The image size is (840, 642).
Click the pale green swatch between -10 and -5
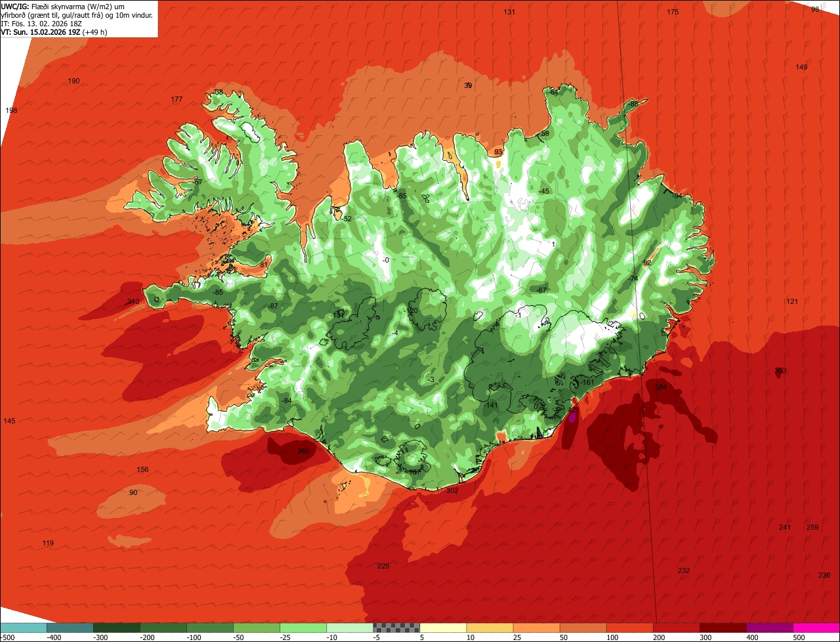350,628
